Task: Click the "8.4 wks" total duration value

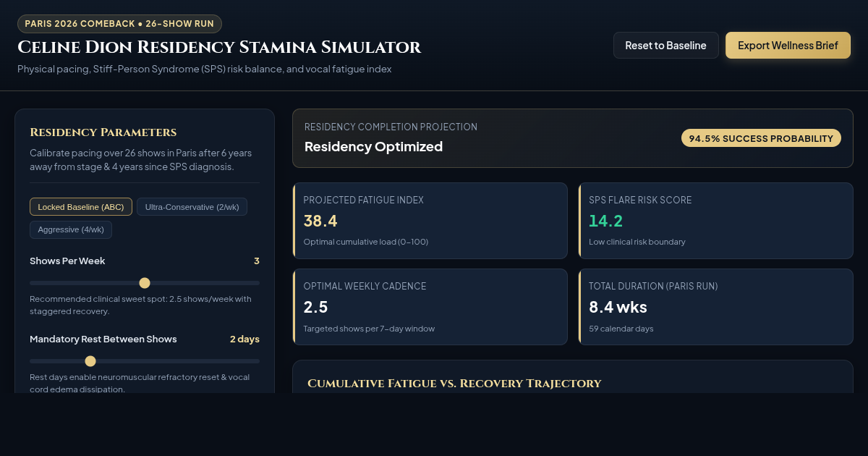Action: pyautogui.click(x=618, y=307)
